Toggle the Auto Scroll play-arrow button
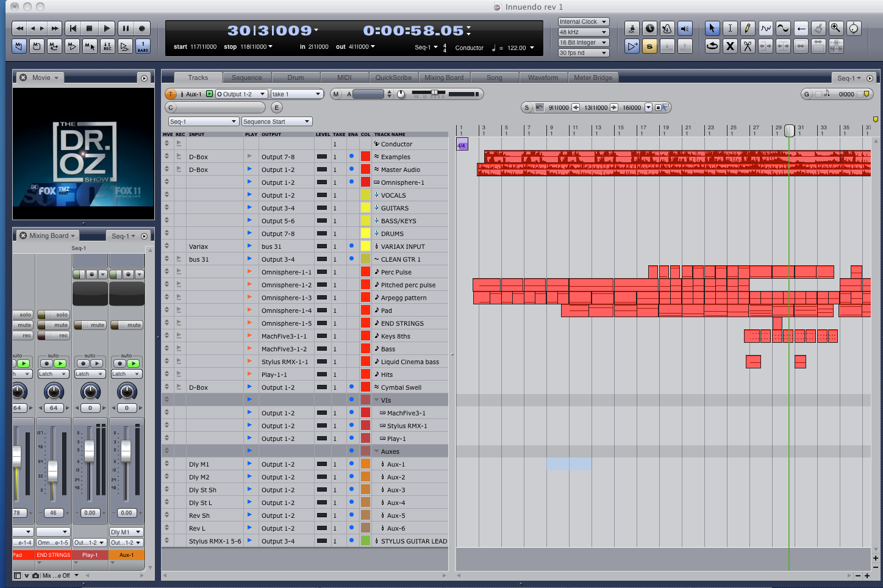Viewport: 883px width, 588px height. (x=632, y=46)
